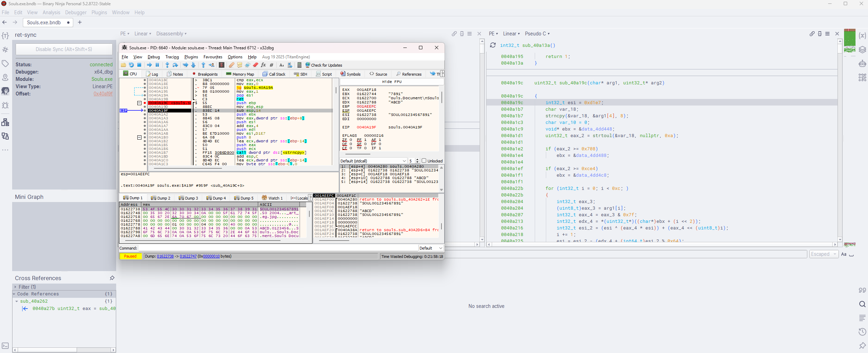Open the Tracing menu in x32dbg
The height and width of the screenshot is (353, 868).
172,57
